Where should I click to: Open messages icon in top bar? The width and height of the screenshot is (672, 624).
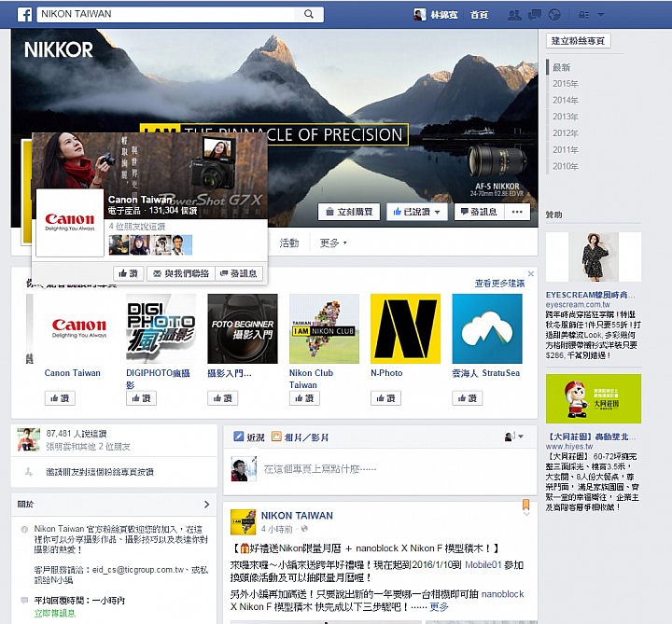point(535,15)
